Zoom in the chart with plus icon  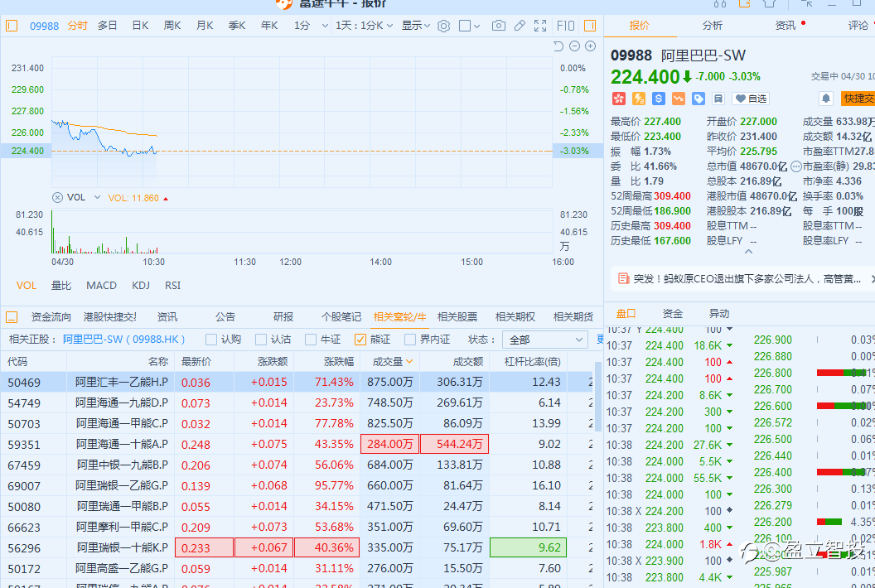[591, 46]
